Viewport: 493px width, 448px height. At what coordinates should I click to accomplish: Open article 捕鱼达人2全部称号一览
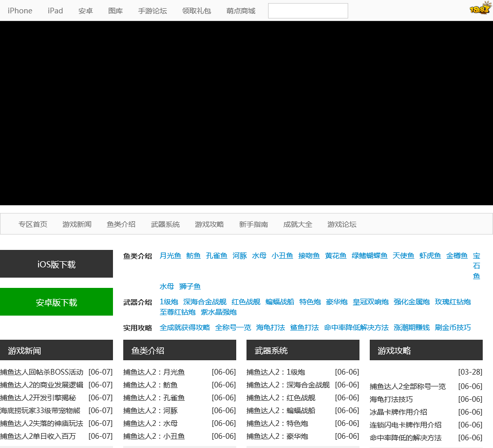pyautogui.click(x=408, y=386)
